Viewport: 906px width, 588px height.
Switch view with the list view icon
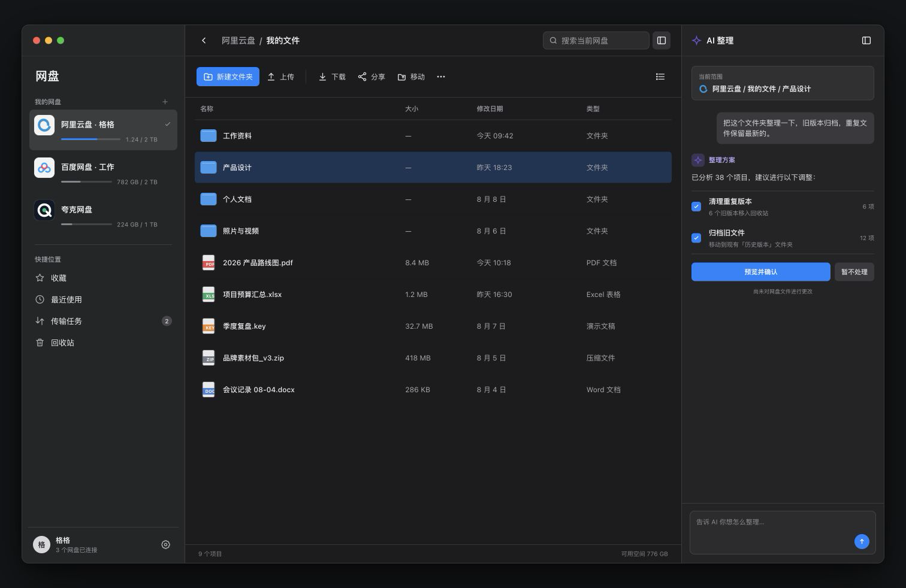tap(660, 77)
